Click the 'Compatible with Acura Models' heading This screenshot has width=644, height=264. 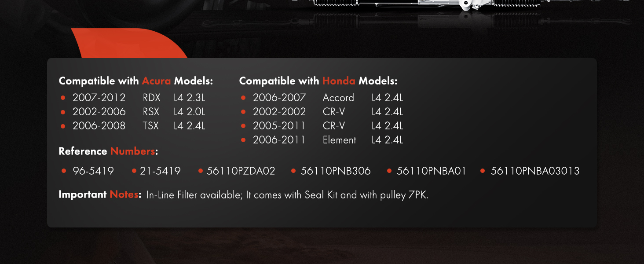136,81
